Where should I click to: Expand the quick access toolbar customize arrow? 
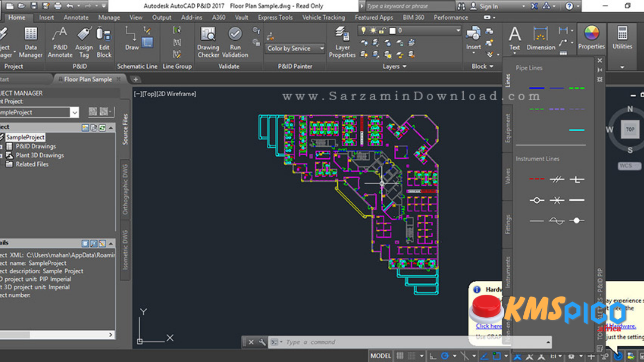(x=103, y=6)
